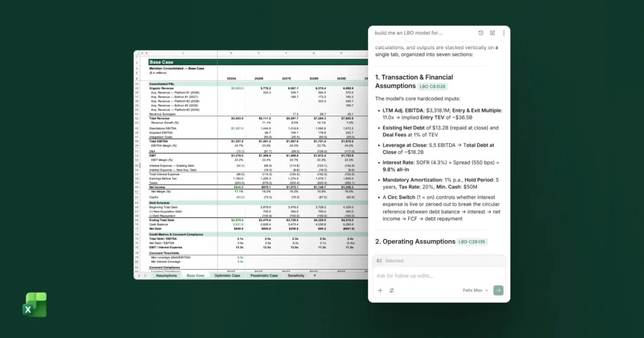Open the Optimistic Case sheet tab
Viewport: 644px width, 338px height.
(227, 276)
